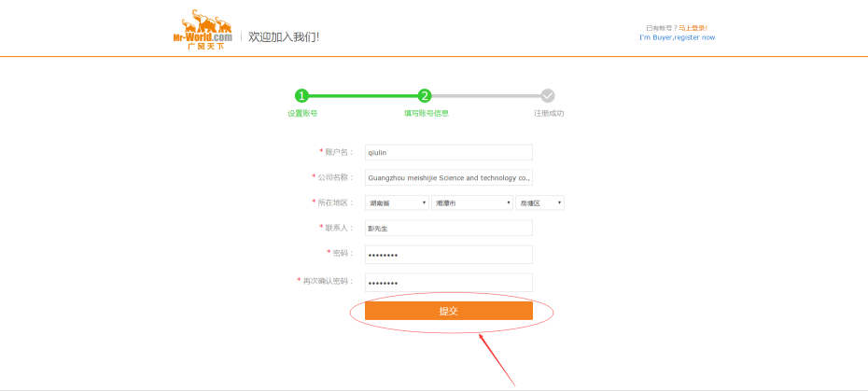Click the 联系人 contact person field
868x391 pixels.
[448, 228]
